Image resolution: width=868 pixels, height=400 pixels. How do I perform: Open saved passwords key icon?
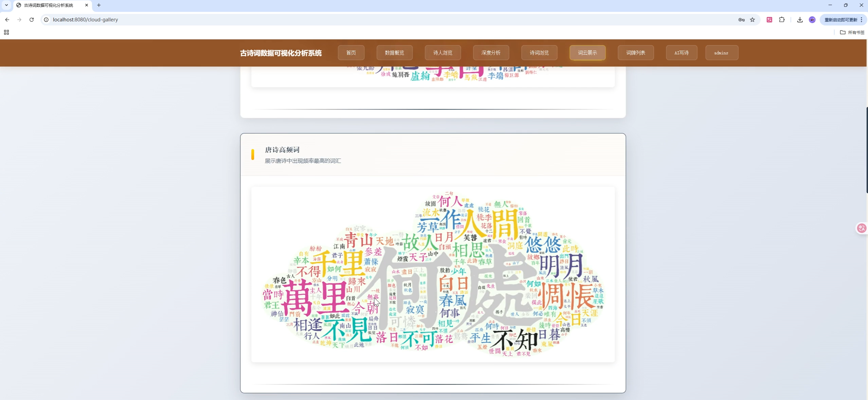pos(741,20)
